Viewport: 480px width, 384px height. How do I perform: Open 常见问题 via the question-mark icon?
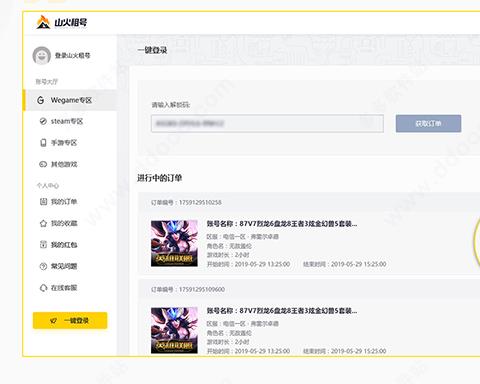[43, 266]
